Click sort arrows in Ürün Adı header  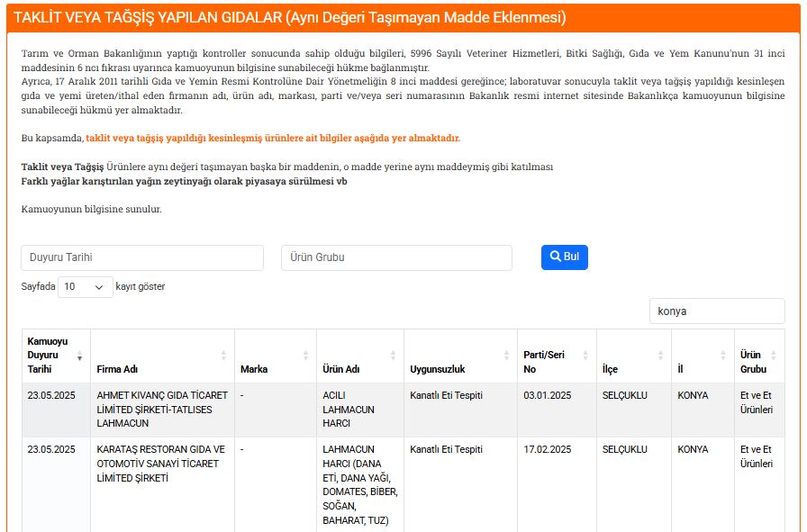pyautogui.click(x=394, y=356)
